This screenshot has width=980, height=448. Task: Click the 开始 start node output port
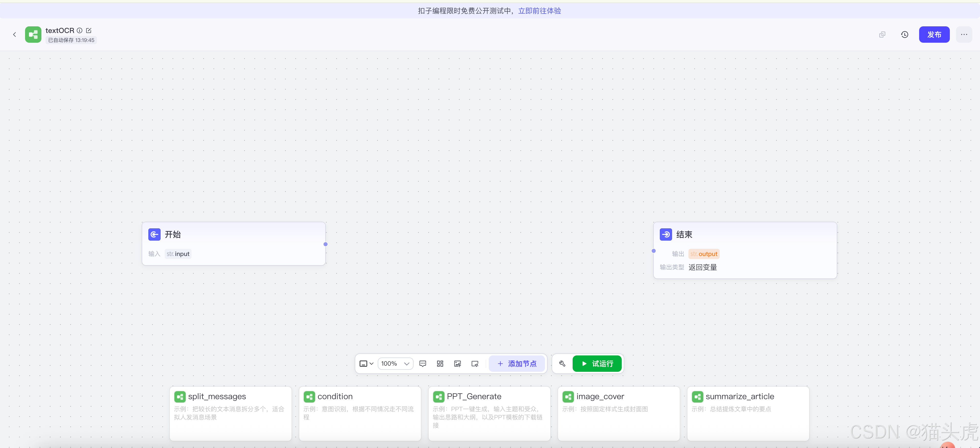(325, 244)
